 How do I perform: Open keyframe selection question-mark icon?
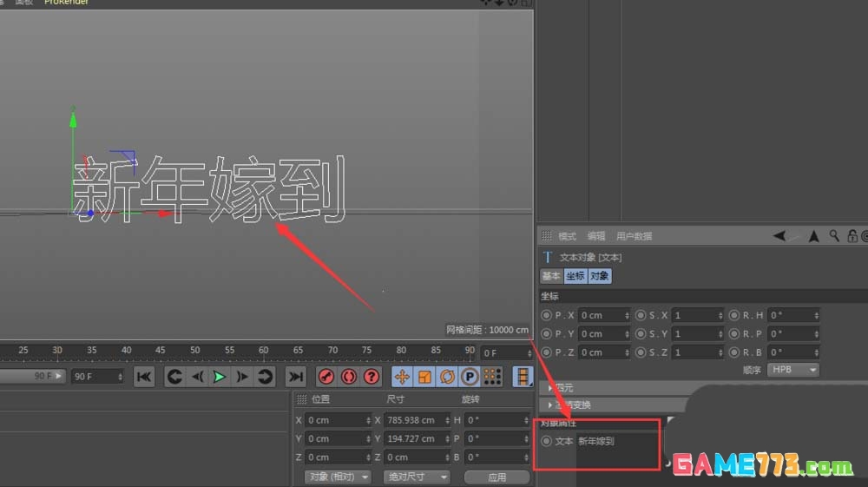[372, 377]
